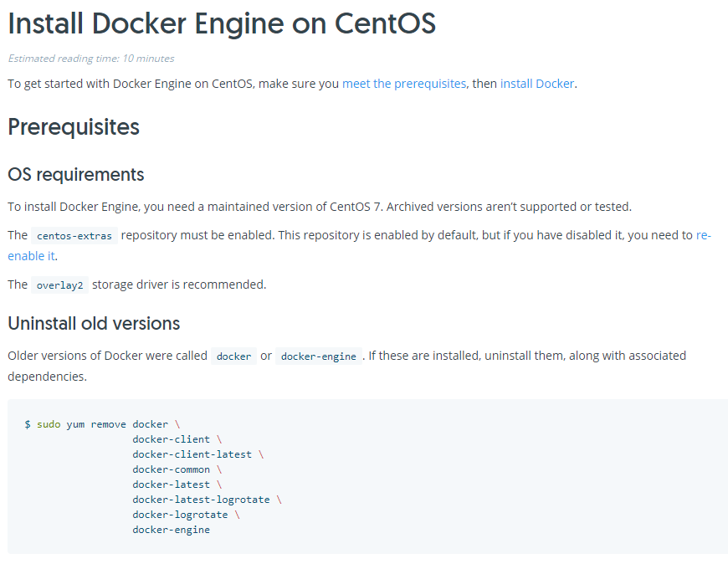Click the "Prerequisites" section heading

[74, 127]
